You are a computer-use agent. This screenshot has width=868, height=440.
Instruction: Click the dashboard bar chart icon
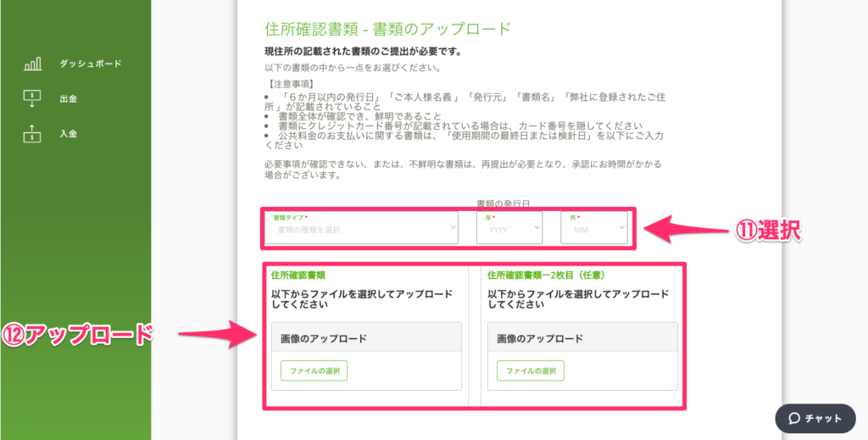pyautogui.click(x=32, y=64)
